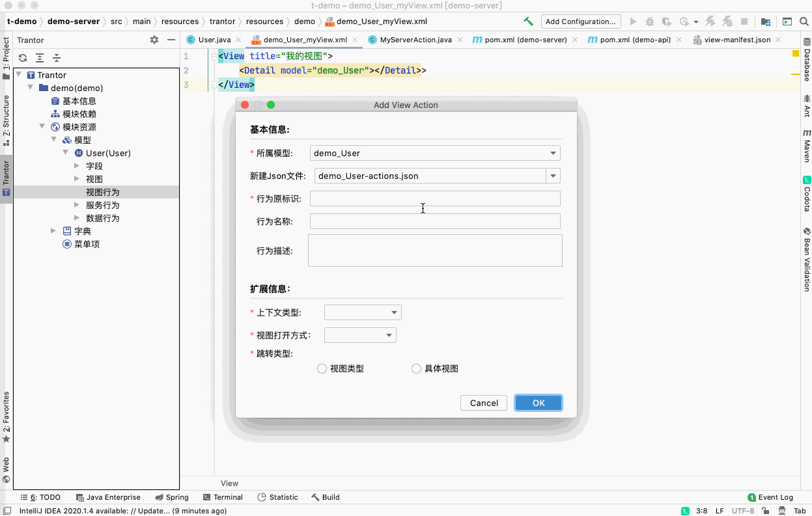
Task: Click the Build Project hammer icon
Action: [x=529, y=21]
